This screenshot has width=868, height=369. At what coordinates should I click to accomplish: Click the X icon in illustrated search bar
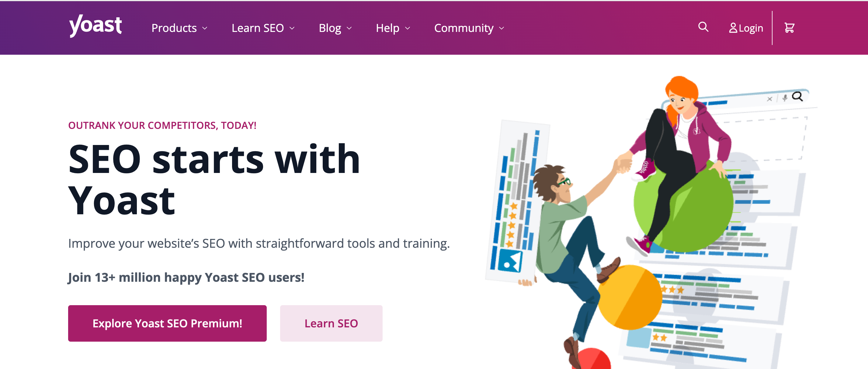(x=769, y=99)
